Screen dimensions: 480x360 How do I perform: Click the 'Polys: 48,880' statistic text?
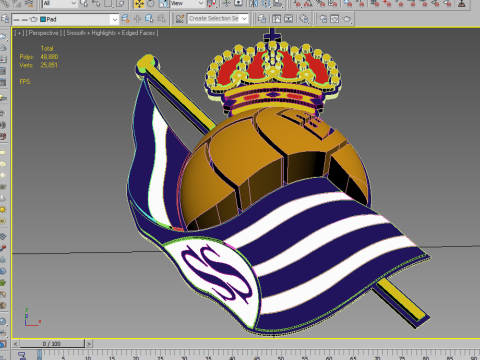click(x=39, y=57)
